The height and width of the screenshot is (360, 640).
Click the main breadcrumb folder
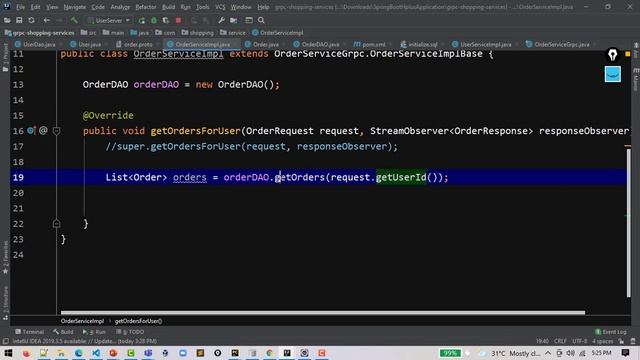click(x=113, y=33)
